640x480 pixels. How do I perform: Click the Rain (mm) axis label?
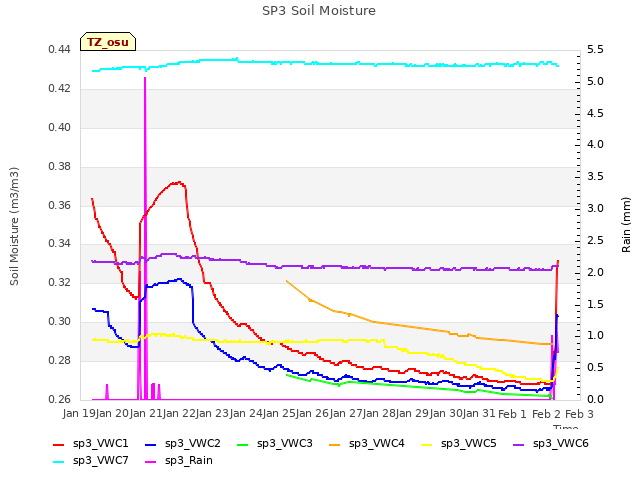tap(626, 225)
